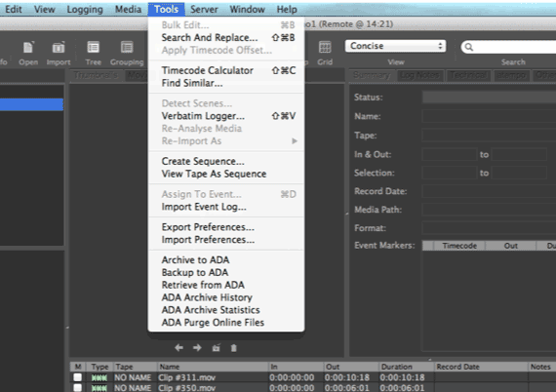Tick the checkbox for Clip #311.mov
Viewport: 556px width, 392px height.
(x=77, y=377)
